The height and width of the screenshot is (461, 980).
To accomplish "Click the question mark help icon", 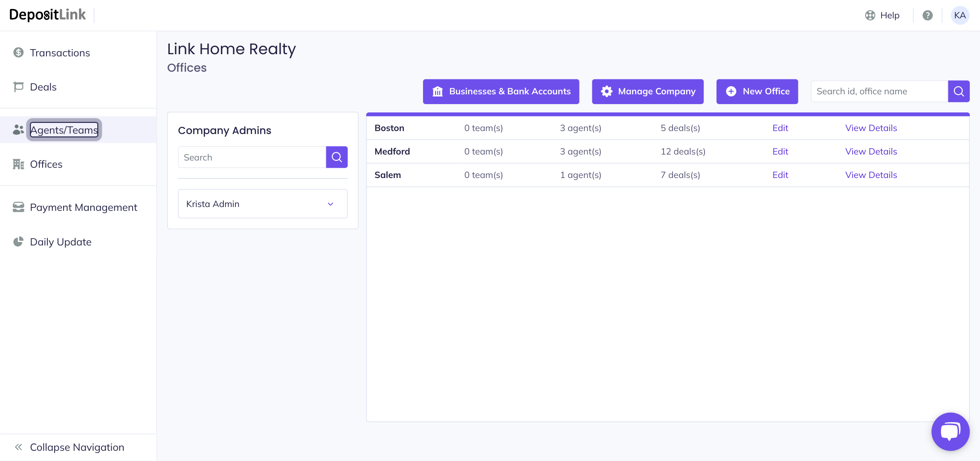I will [x=928, y=15].
